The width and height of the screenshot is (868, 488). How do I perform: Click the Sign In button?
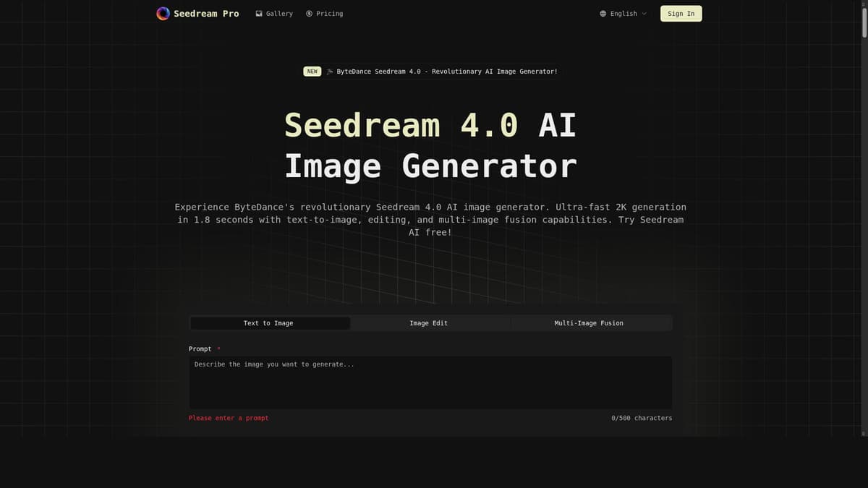[x=680, y=13]
